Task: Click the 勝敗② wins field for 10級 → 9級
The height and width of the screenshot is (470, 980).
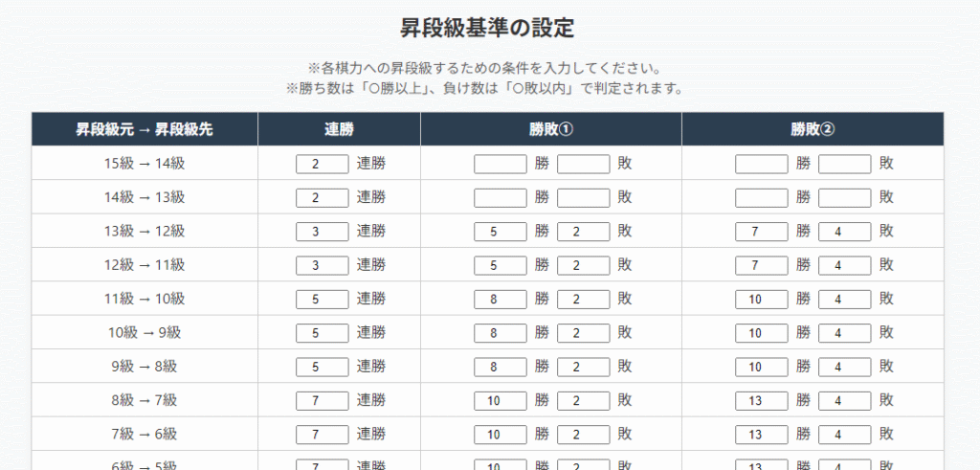Action: pos(761,333)
